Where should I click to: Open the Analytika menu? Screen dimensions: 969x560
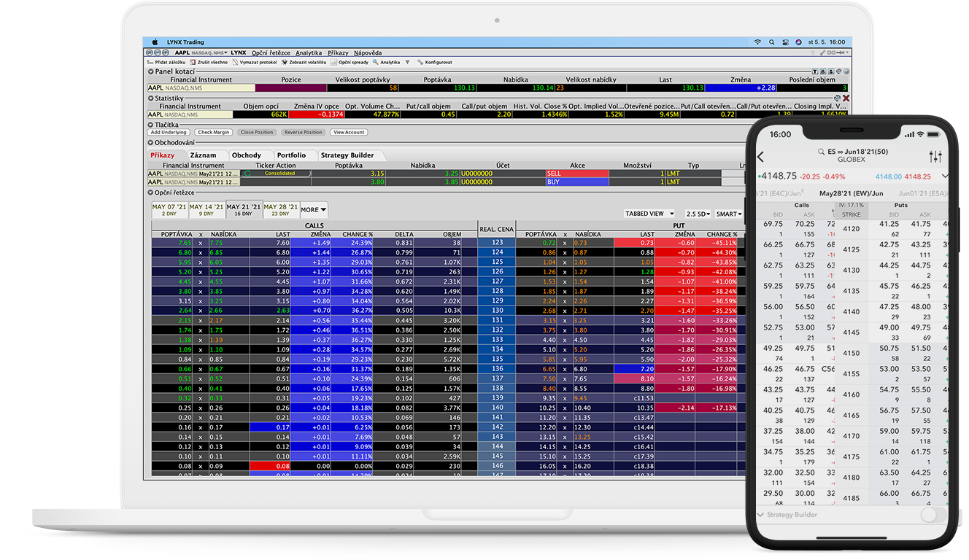coord(309,52)
